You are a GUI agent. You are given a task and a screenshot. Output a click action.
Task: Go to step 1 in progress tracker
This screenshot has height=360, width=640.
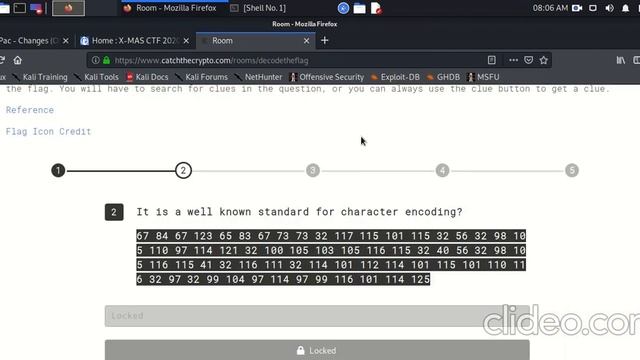click(x=58, y=170)
